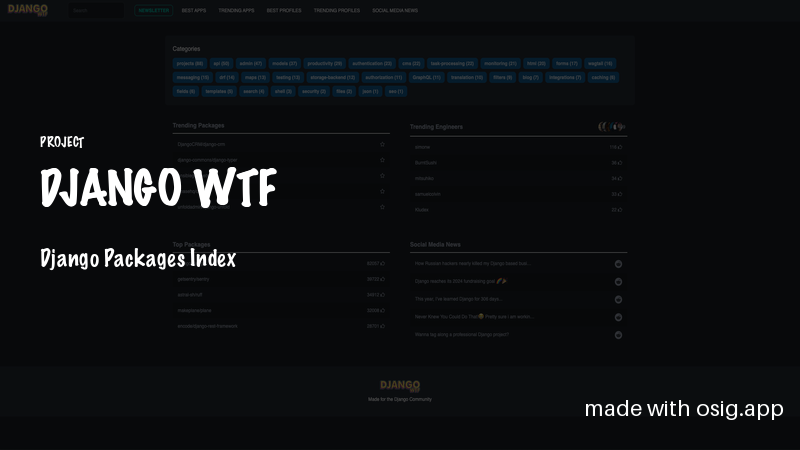Select the json (1) tag
The height and width of the screenshot is (450, 800).
click(370, 91)
